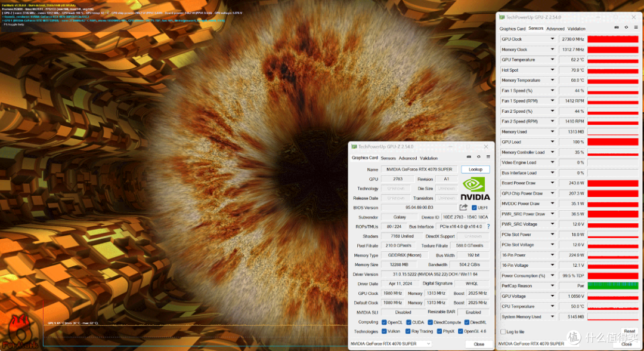This screenshot has height=351, width=644.
Task: Toggle the OpenGL 4.6 checkbox
Action: (x=460, y=331)
